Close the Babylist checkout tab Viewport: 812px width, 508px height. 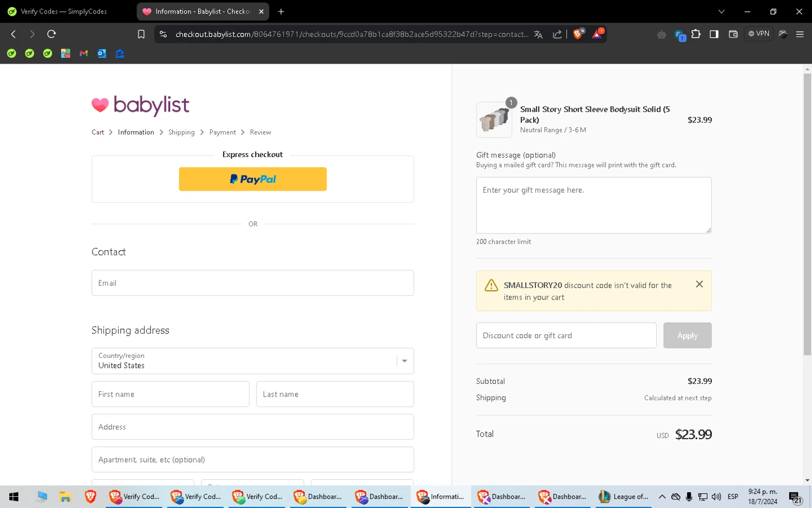pyautogui.click(x=261, y=11)
